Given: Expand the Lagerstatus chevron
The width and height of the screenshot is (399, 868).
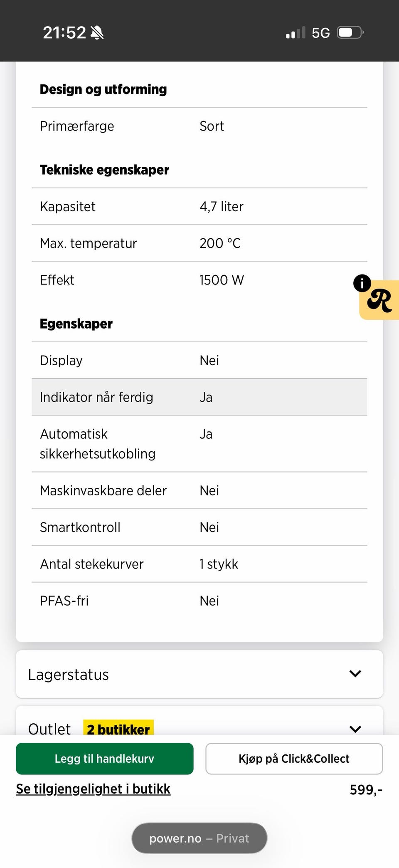Looking at the screenshot, I should pyautogui.click(x=355, y=673).
